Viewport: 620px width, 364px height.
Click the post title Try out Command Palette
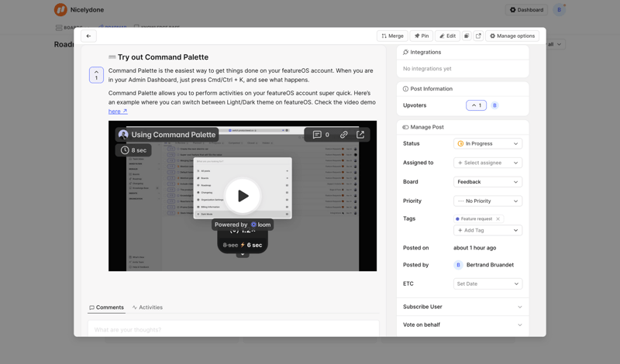click(x=163, y=57)
